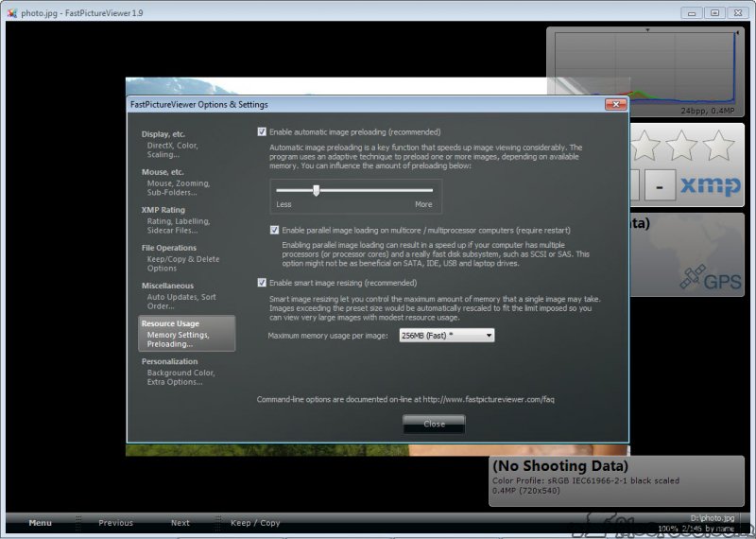Click the Less end of the preloading slider
The height and width of the screenshot is (539, 756).
(283, 204)
